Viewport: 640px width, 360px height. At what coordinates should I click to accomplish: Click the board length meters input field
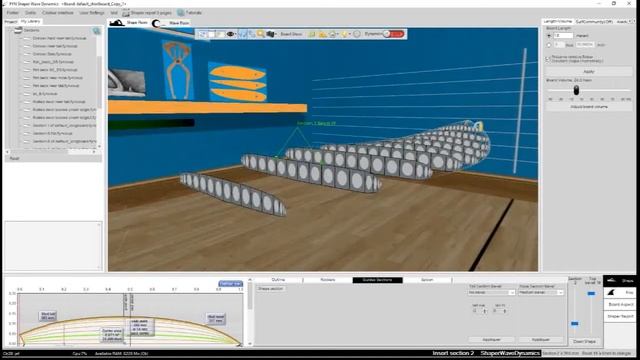[563, 36]
